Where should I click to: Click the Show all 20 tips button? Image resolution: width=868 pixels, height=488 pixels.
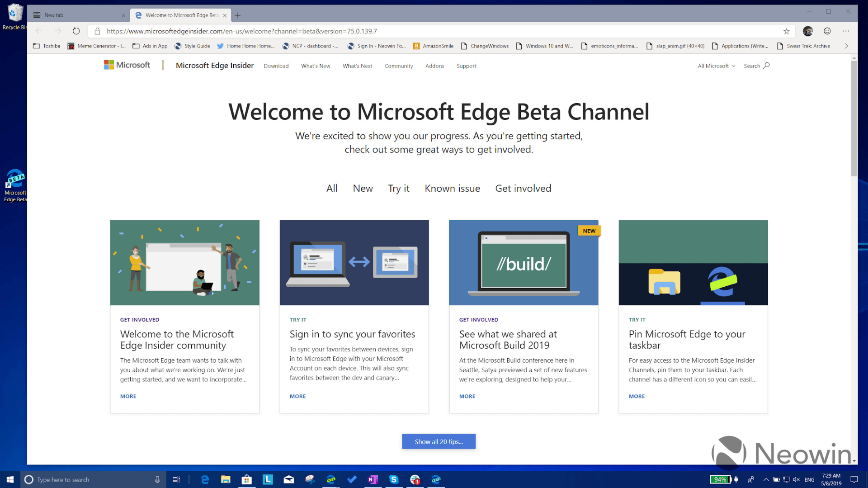pyautogui.click(x=439, y=441)
